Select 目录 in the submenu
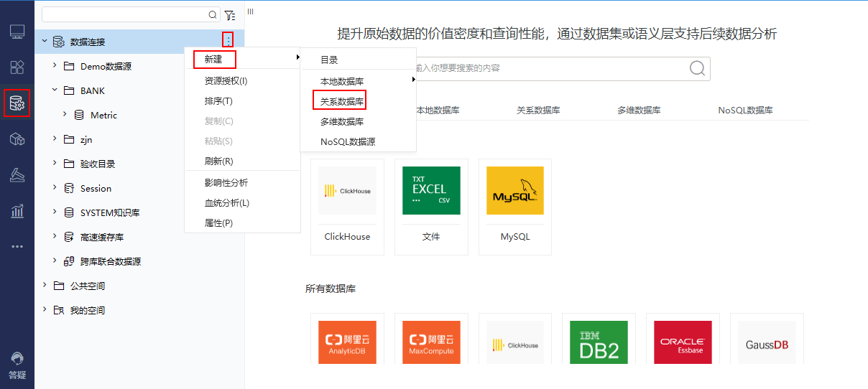 pyautogui.click(x=358, y=60)
